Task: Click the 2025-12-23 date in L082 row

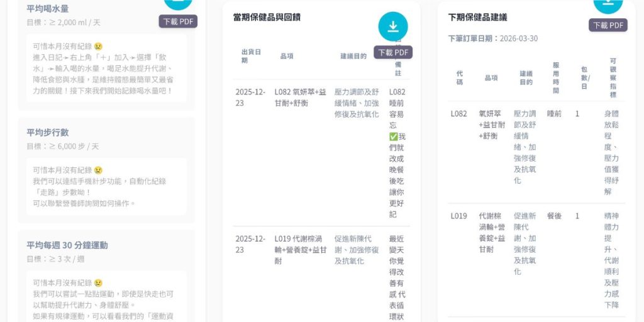Action: pyautogui.click(x=250, y=97)
